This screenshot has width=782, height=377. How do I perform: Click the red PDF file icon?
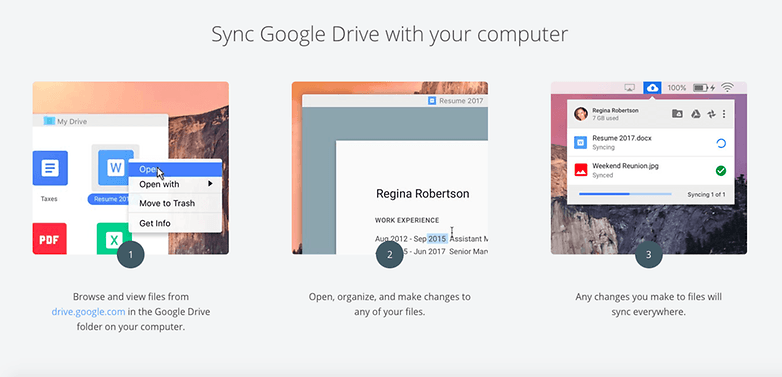point(49,239)
